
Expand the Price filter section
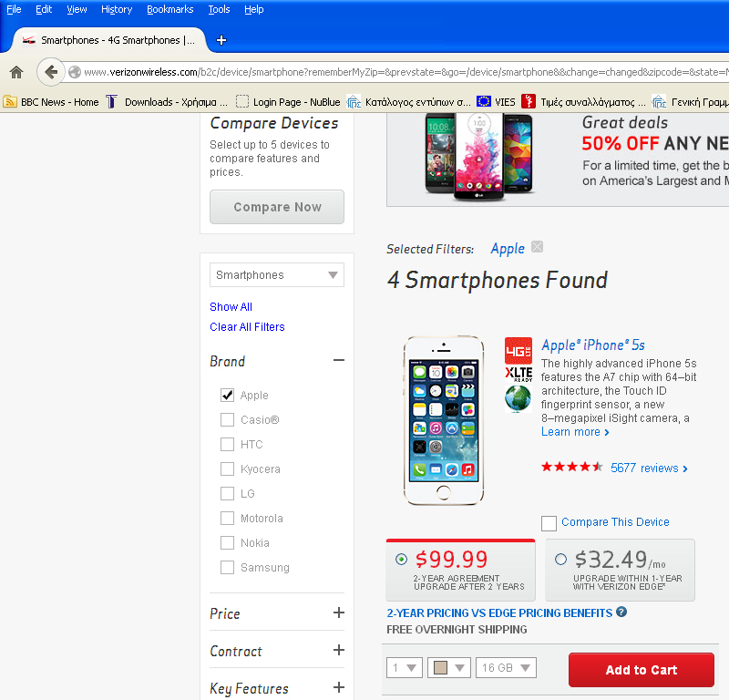pos(339,612)
